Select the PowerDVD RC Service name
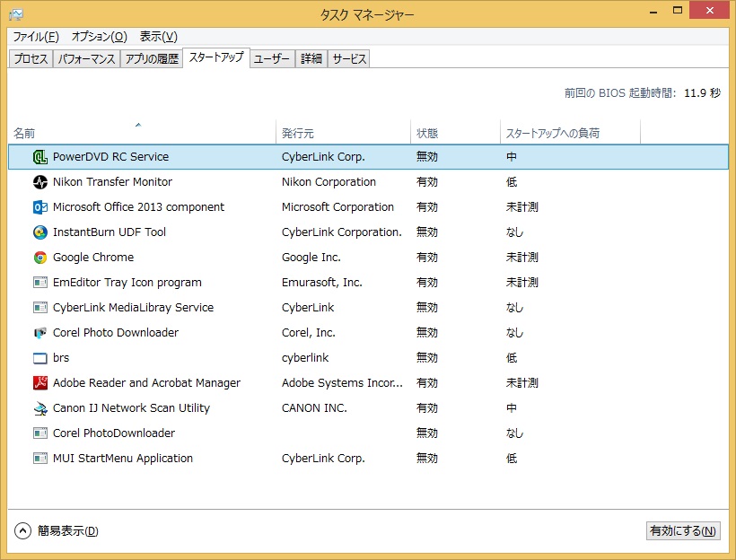Image resolution: width=736 pixels, height=560 pixels. pyautogui.click(x=110, y=157)
